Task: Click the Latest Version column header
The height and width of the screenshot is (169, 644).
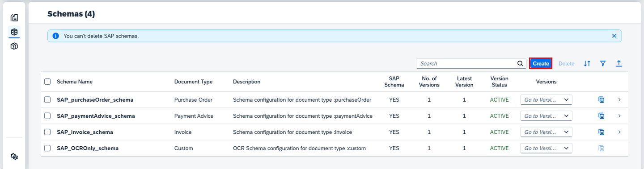Action: (464, 82)
